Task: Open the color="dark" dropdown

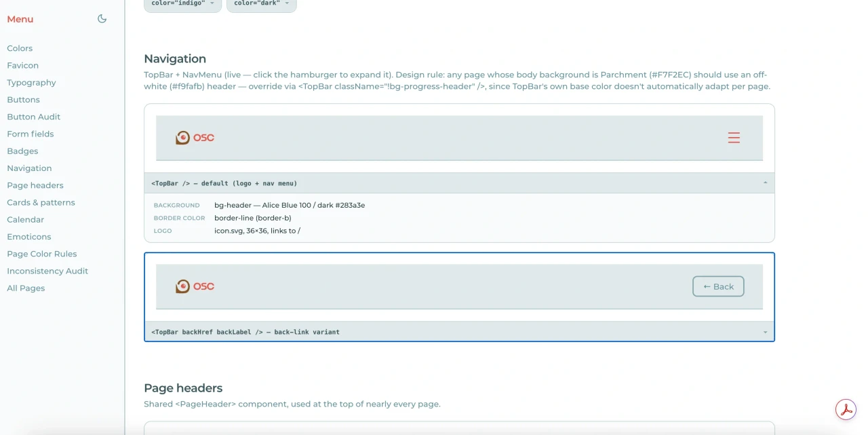Action: pos(262,4)
